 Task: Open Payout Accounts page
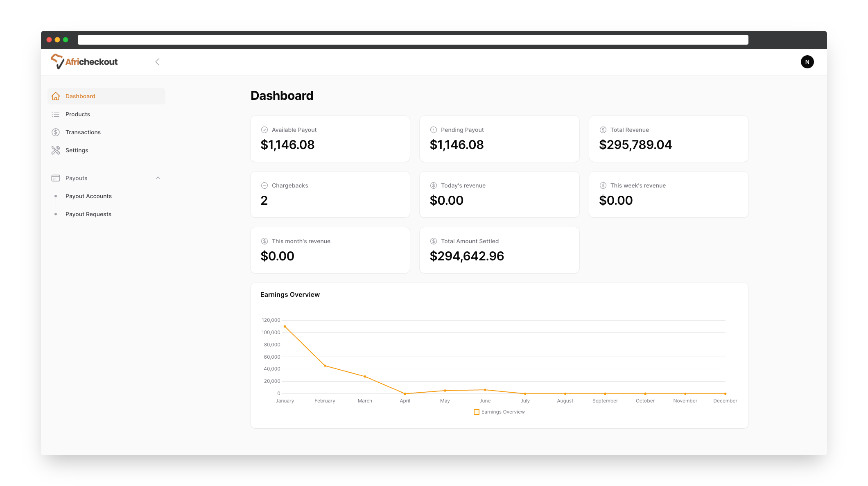point(88,196)
